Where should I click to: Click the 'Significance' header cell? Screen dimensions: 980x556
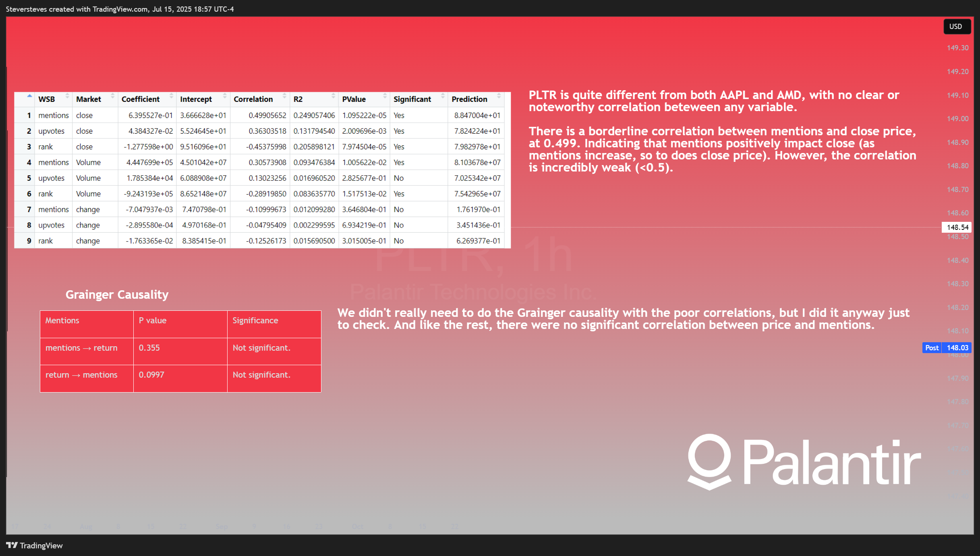coord(274,324)
